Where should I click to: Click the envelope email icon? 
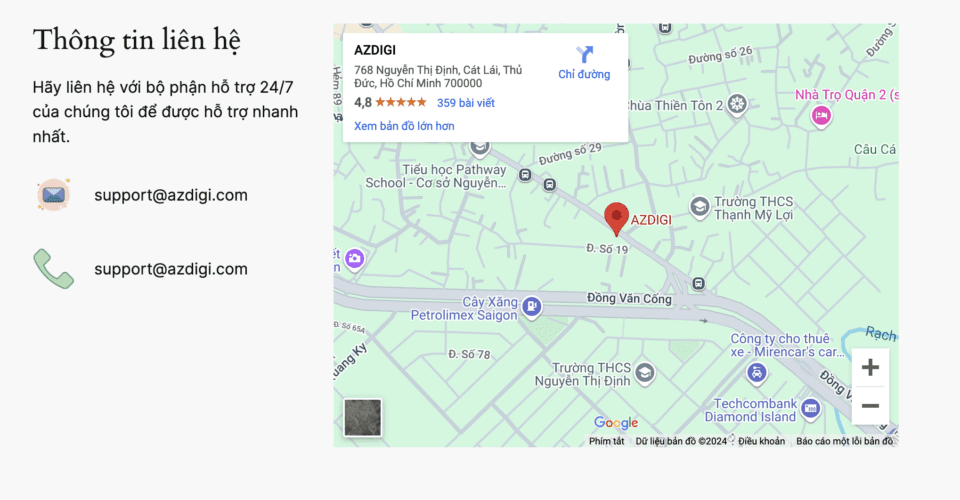(x=53, y=195)
